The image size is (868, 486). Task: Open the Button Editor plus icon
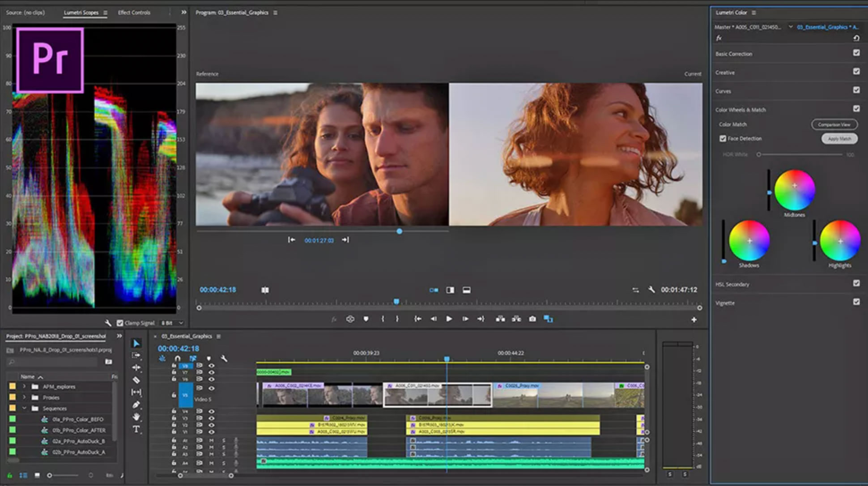(x=694, y=320)
